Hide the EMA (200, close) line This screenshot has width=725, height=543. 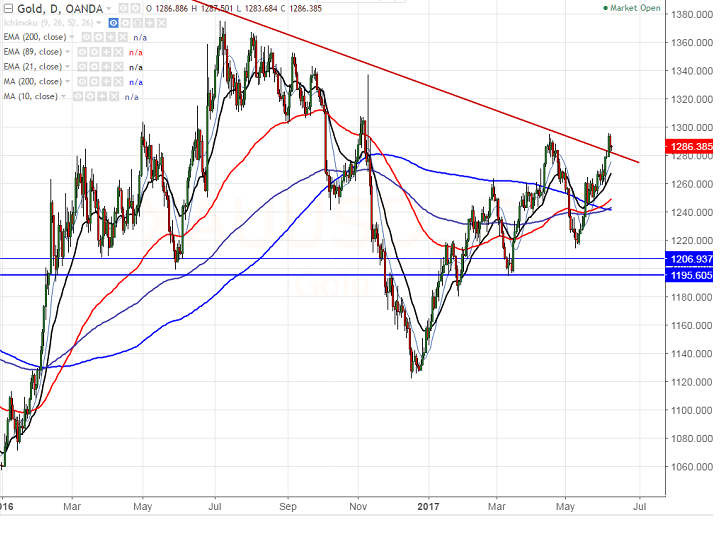[86, 37]
